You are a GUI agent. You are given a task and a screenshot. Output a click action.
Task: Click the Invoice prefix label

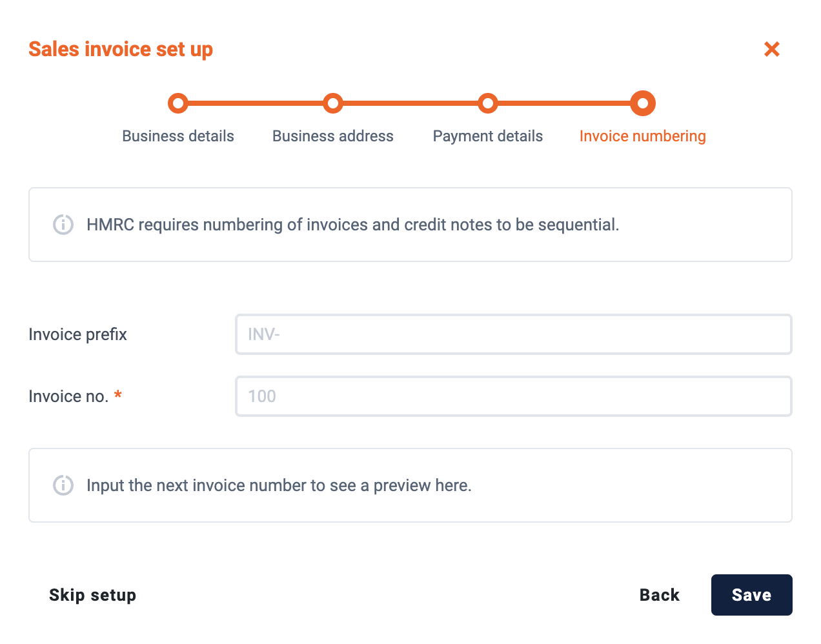click(x=78, y=334)
